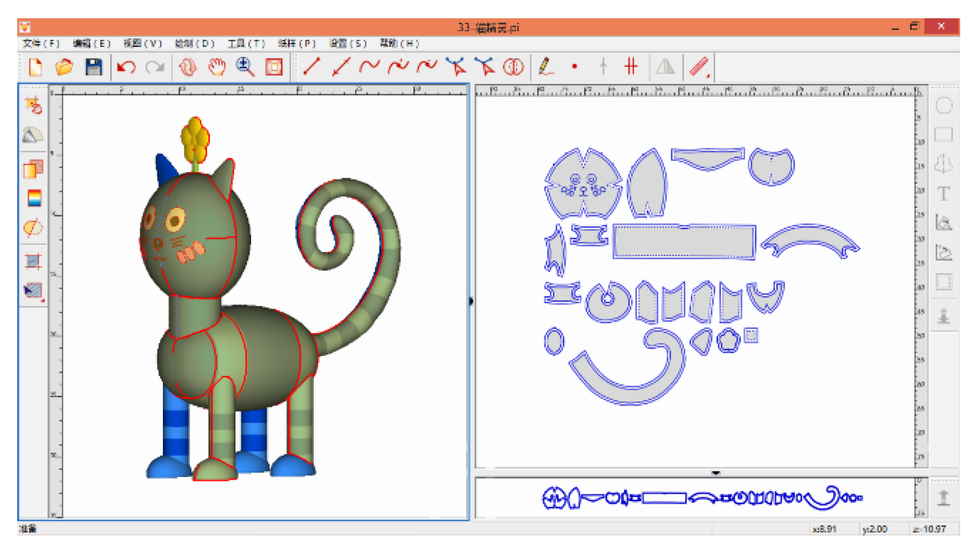Select the rectangle shape tool in right sidebar
The image size is (980, 556).
pos(943,135)
